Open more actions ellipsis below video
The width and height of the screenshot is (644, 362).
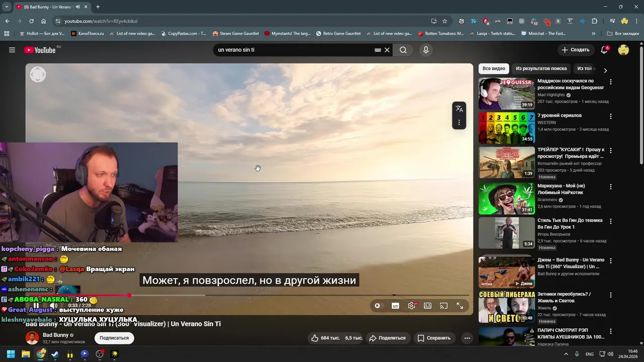[467, 338]
